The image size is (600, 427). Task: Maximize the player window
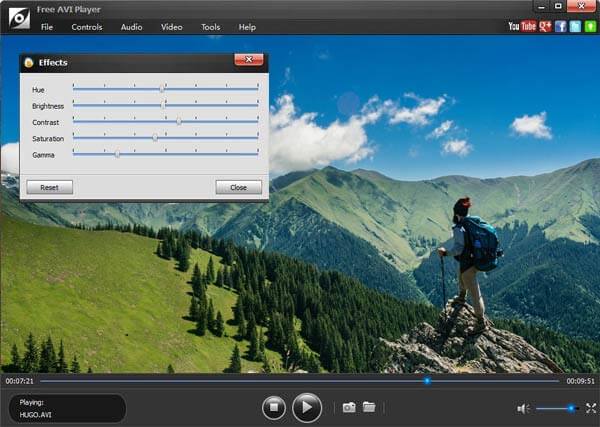558,6
